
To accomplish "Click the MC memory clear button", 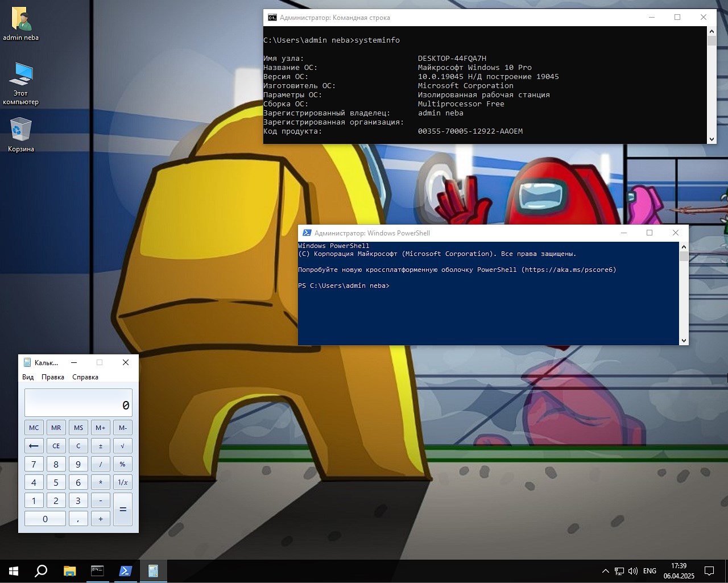I will (34, 428).
